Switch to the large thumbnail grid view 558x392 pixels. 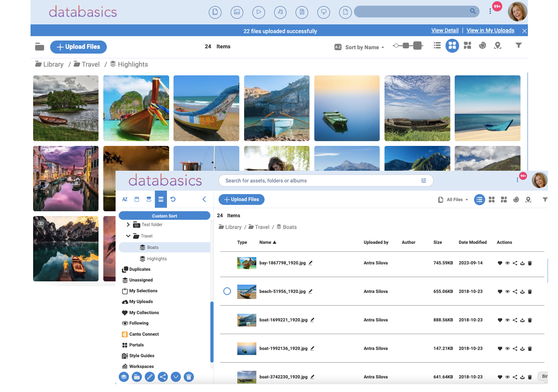[492, 199]
